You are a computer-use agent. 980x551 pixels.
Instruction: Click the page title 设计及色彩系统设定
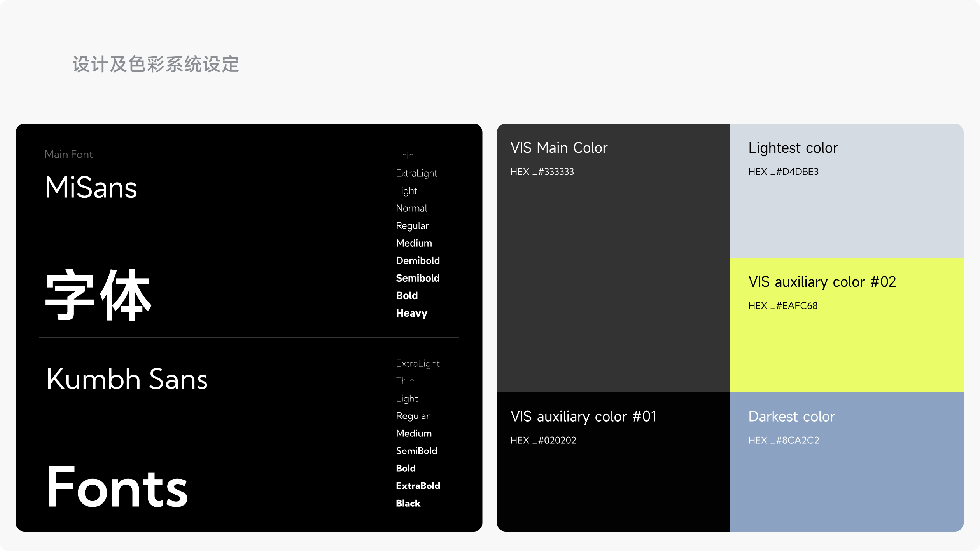coord(156,64)
